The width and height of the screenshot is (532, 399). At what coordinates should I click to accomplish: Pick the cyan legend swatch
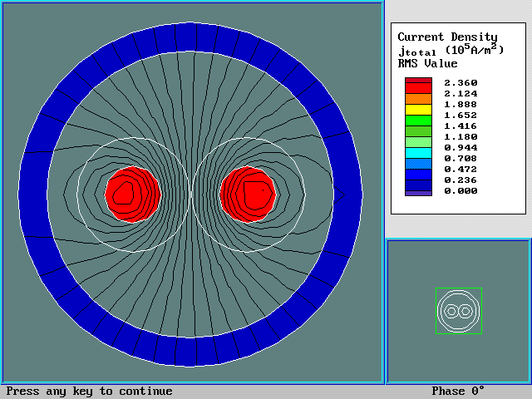click(x=418, y=152)
